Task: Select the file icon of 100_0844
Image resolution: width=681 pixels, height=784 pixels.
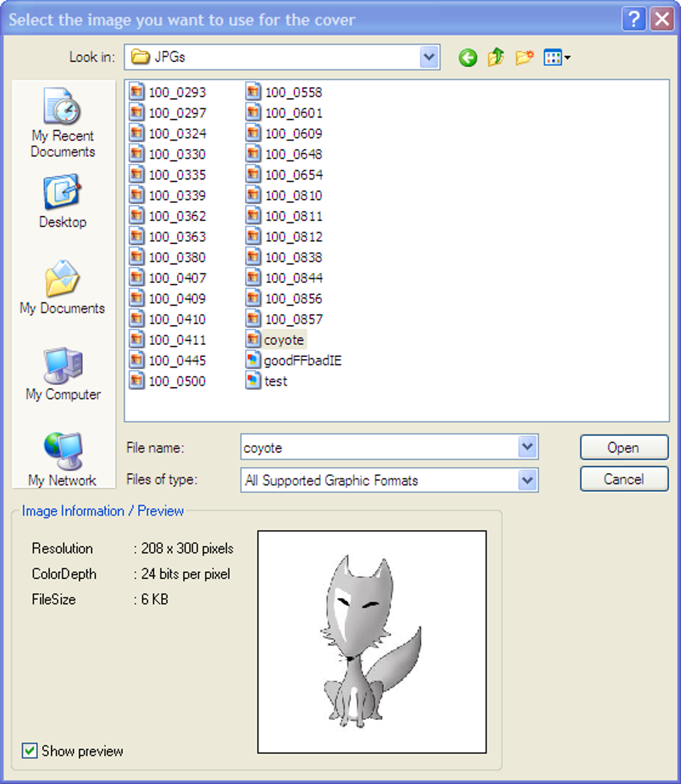Action: pyautogui.click(x=253, y=278)
